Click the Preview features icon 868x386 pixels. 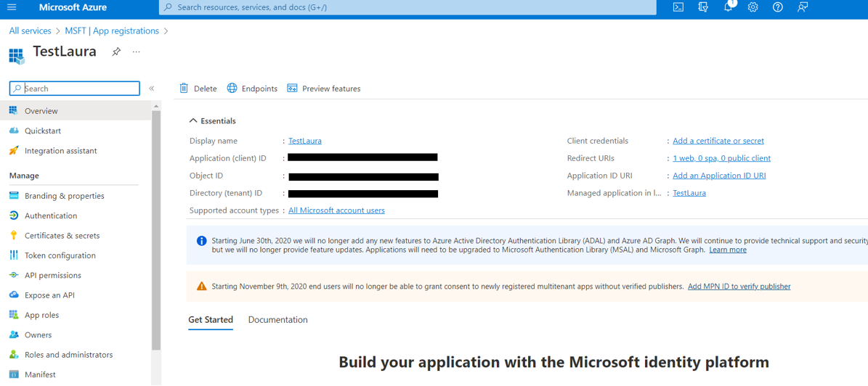pyautogui.click(x=292, y=89)
